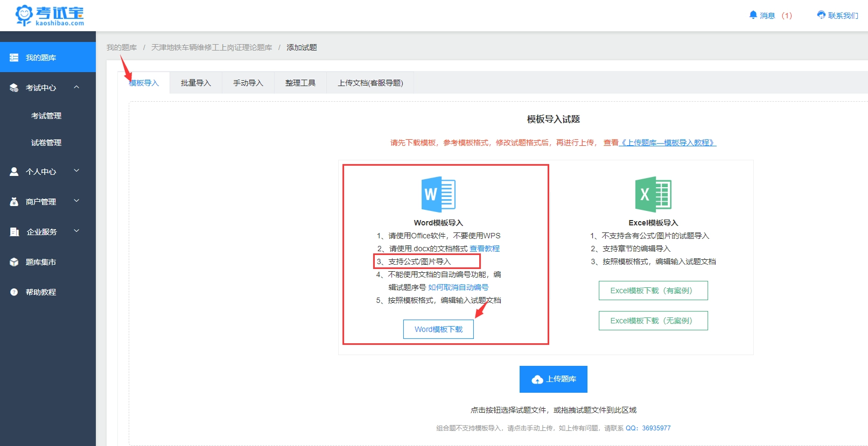Click the help tutorial question mark icon

14,292
